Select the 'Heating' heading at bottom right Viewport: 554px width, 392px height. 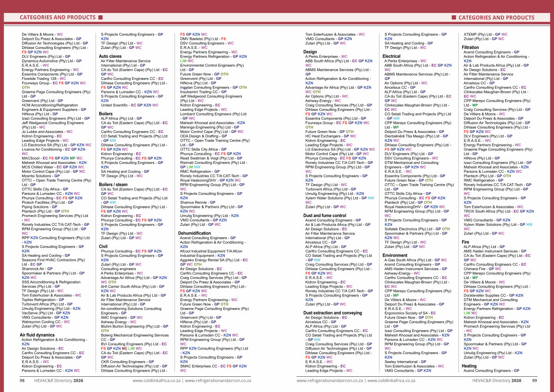click(469, 366)
